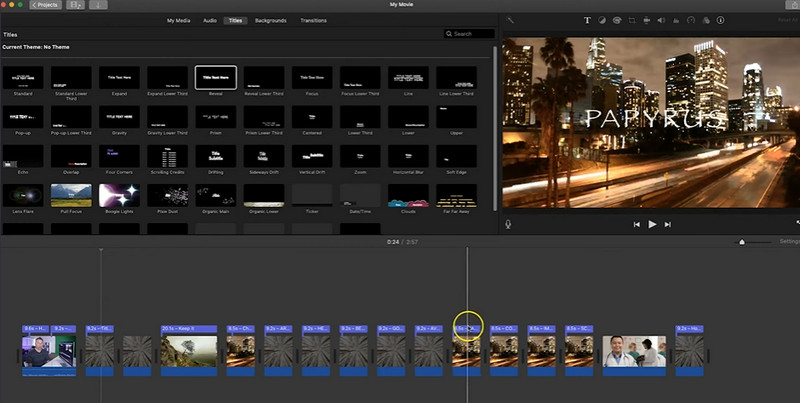Open the Volume speaker tool

coord(661,20)
